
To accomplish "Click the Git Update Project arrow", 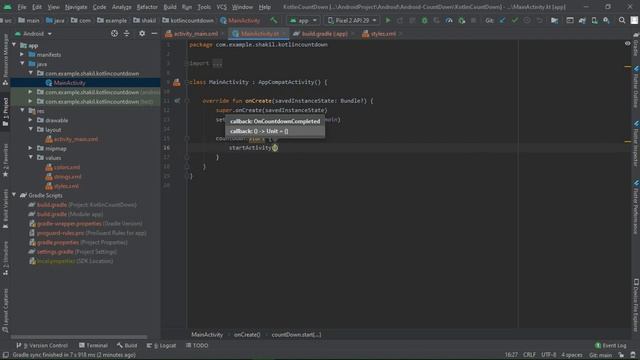I will point(502,20).
